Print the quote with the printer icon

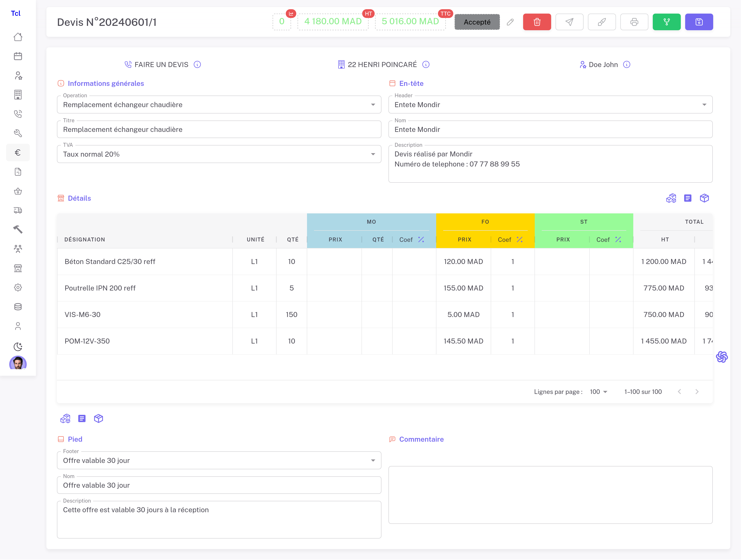pyautogui.click(x=634, y=22)
